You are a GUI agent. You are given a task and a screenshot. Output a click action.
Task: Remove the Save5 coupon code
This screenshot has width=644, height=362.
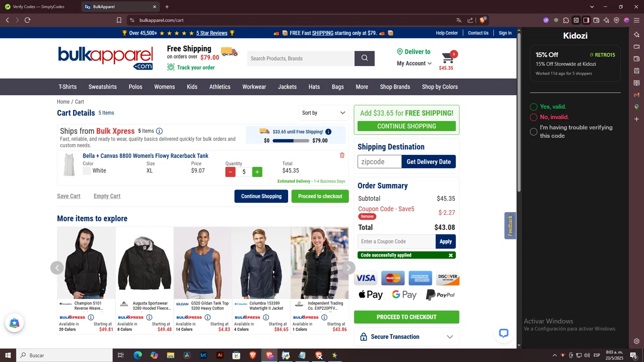367,217
